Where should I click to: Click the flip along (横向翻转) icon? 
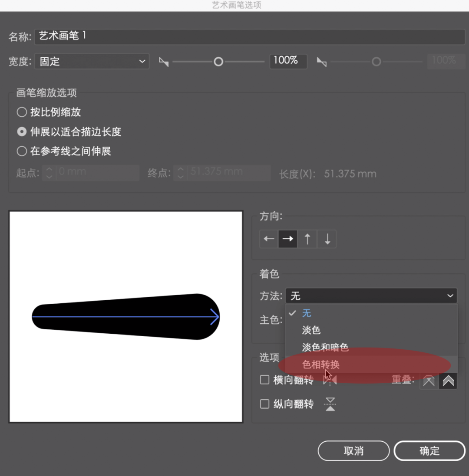[330, 380]
